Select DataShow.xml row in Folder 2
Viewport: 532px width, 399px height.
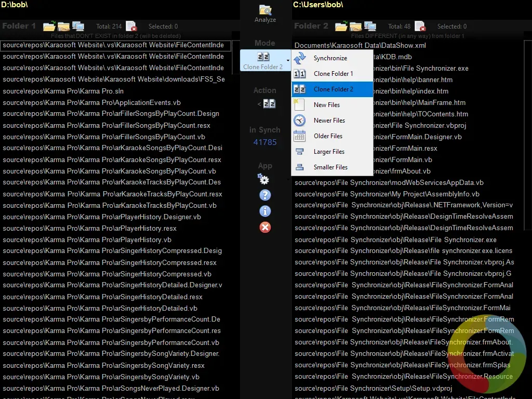click(407, 46)
